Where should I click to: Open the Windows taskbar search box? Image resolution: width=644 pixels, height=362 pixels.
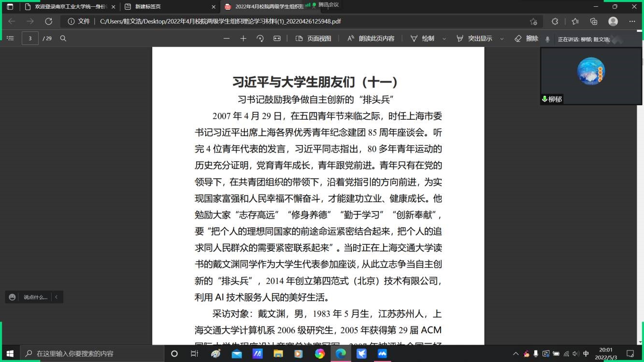coord(92,354)
